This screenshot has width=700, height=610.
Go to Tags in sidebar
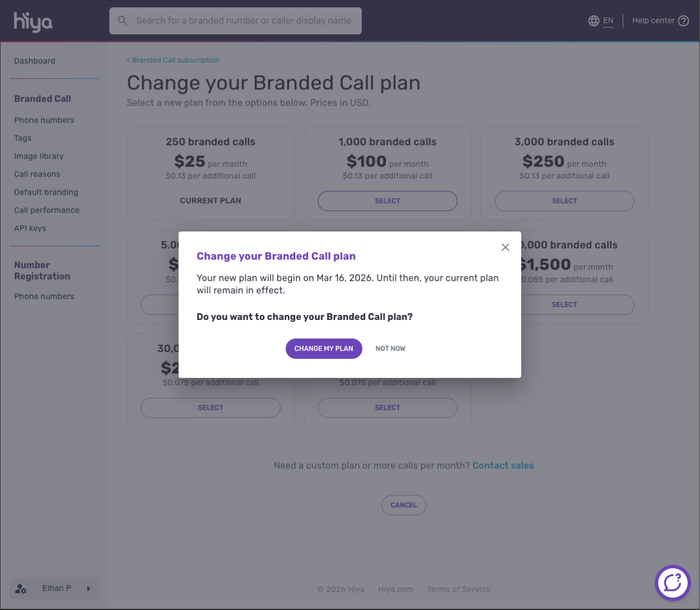23,138
